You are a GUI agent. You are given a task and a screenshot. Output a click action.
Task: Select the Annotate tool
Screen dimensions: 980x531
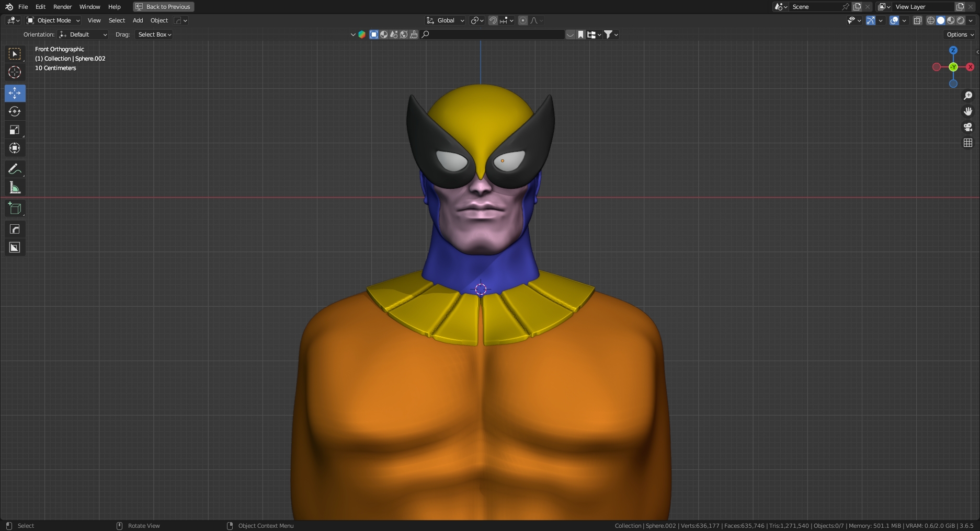(15, 169)
